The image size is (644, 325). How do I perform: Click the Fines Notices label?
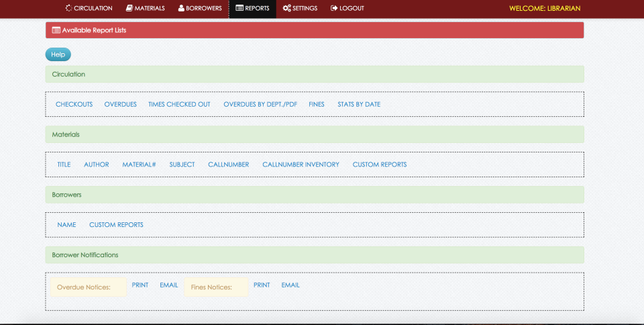216,287
